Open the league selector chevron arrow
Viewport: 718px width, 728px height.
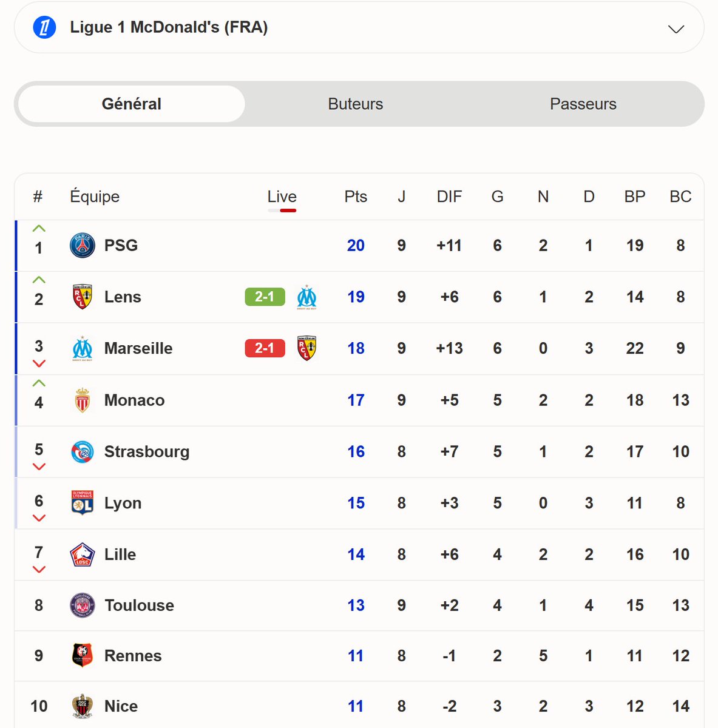(676, 29)
